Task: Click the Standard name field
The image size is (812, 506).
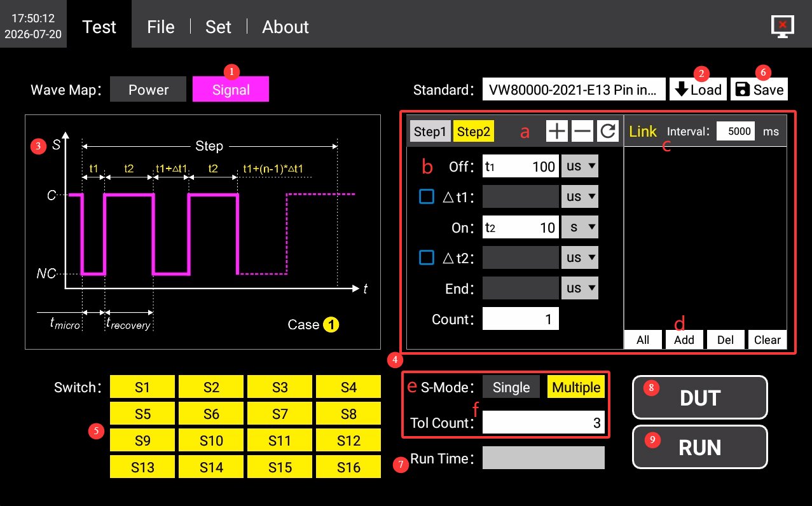Action: tap(574, 90)
